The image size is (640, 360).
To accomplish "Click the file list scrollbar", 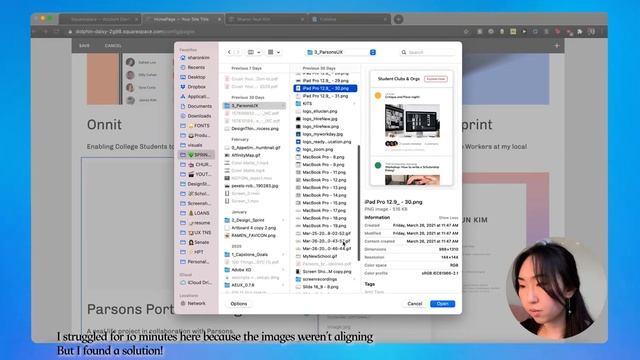I will [x=359, y=203].
